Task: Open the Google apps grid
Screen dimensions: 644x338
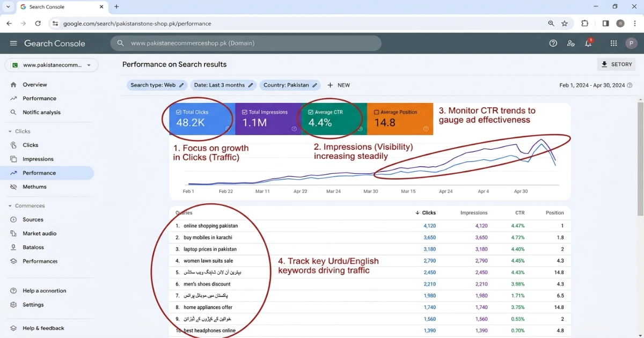Action: pos(613,43)
